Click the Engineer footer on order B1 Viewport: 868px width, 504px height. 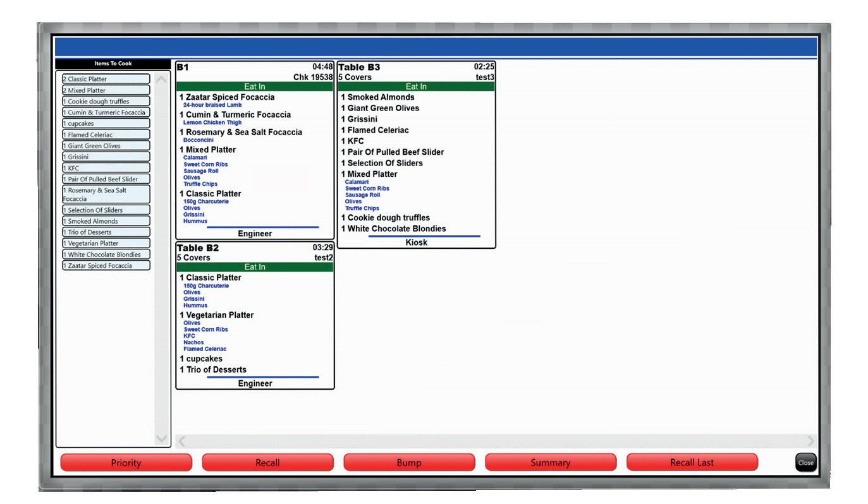click(255, 234)
